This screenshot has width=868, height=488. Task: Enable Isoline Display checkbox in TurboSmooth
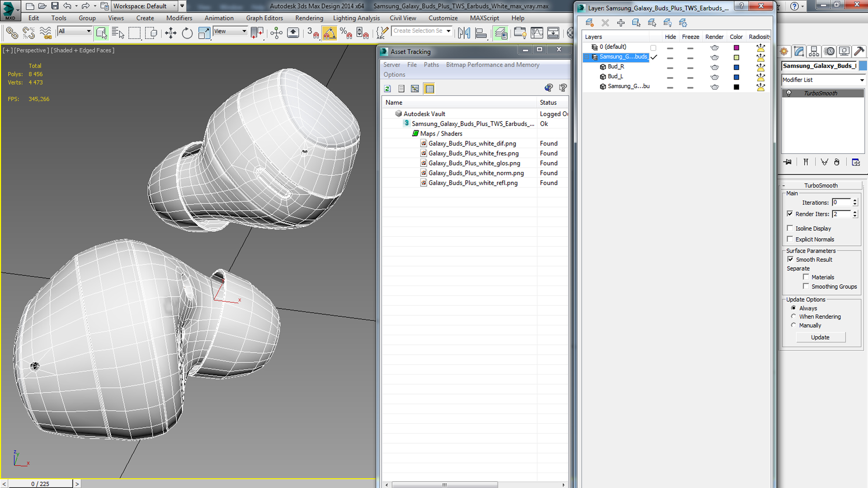(x=791, y=228)
